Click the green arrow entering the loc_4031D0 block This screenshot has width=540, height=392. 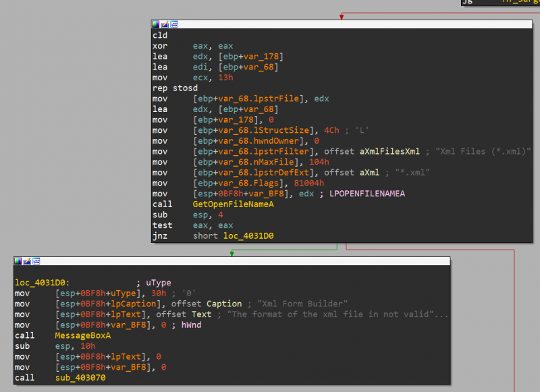point(232,252)
